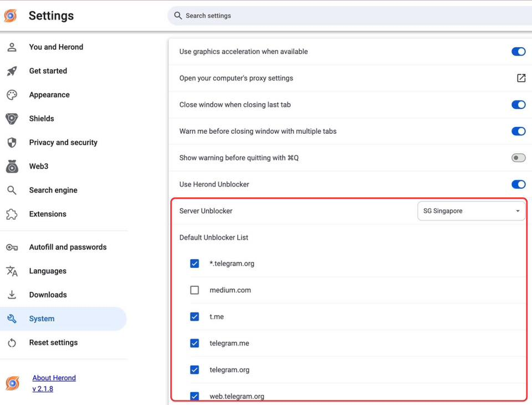The width and height of the screenshot is (532, 405).
Task: Open Shields settings
Action: coord(42,119)
